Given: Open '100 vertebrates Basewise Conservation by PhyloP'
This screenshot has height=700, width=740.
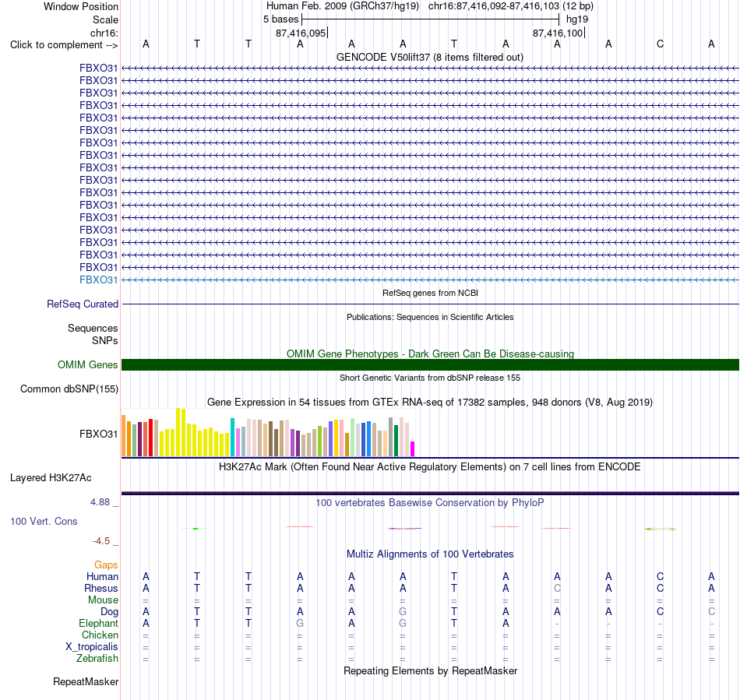Looking at the screenshot, I should click(429, 503).
